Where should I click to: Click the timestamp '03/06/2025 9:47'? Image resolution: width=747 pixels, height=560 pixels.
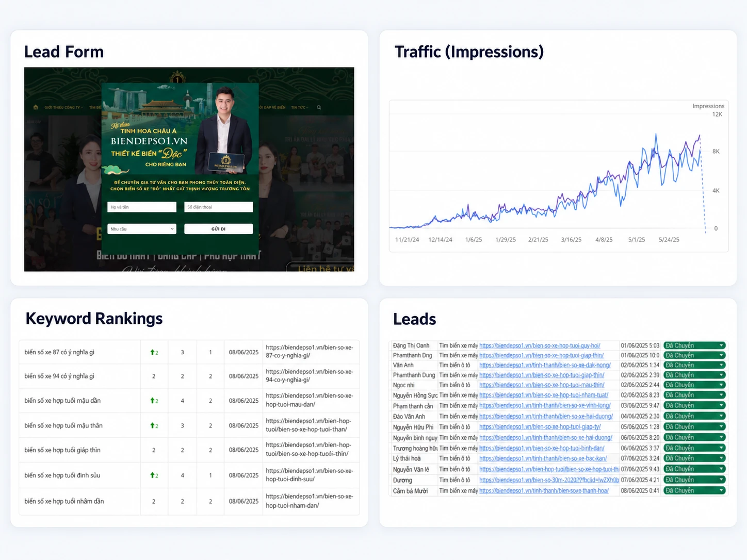pos(640,405)
